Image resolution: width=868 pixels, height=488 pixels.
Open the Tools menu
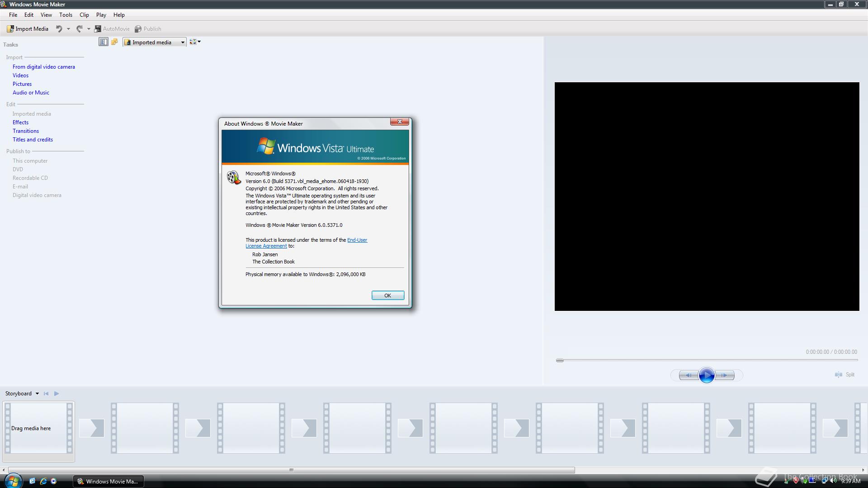66,15
